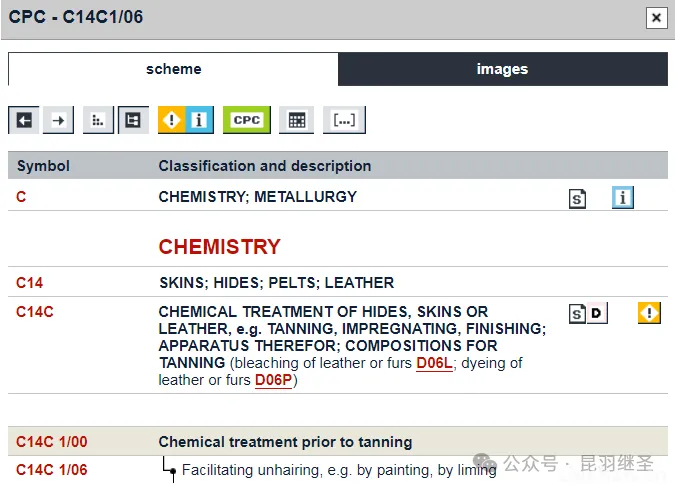Open the C14C 1/06 symbol entry
This screenshot has width=675, height=490.
click(51, 470)
